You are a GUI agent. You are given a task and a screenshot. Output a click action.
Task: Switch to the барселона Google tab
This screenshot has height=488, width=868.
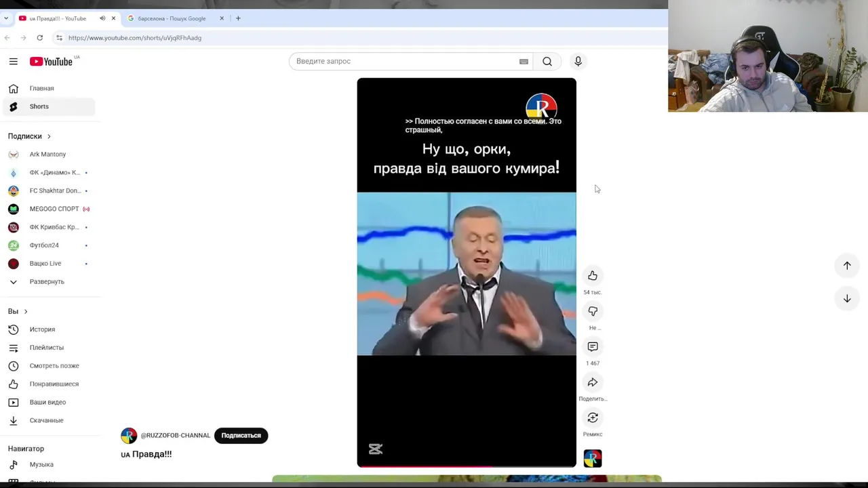tap(177, 18)
